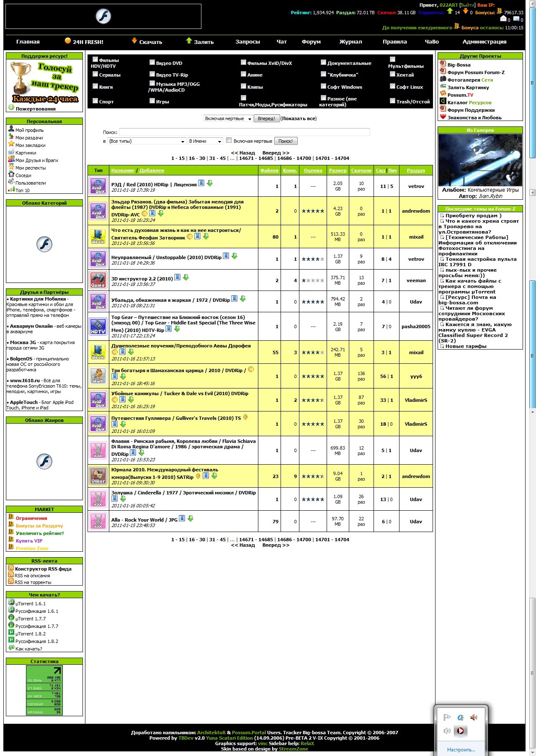Open inbox envelope icon in header
Image resolution: width=536 pixels, height=756 pixels.
[503, 19]
